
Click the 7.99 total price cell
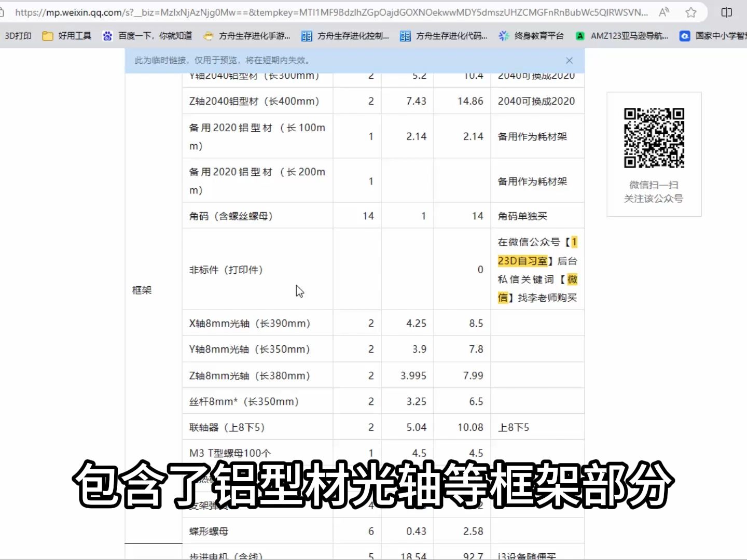click(x=462, y=375)
